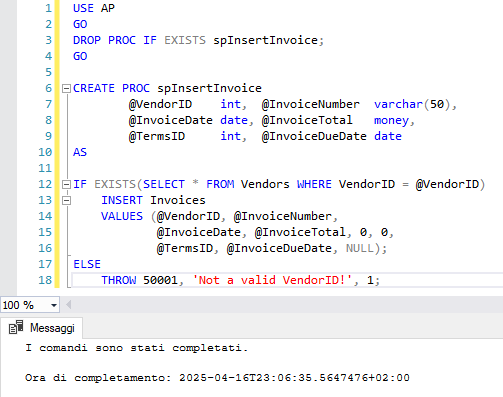Collapse the INSERT Invoices outline block
This screenshot has width=503, height=397.
(67, 200)
